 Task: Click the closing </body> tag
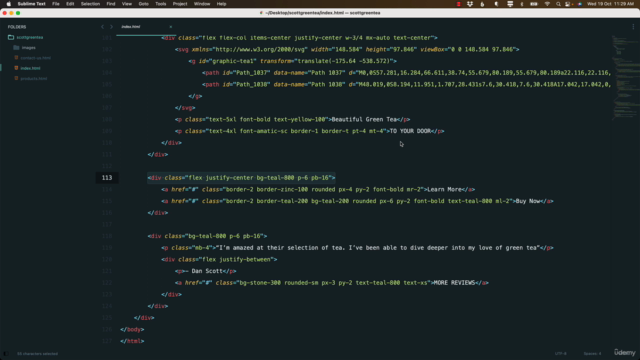point(132,329)
